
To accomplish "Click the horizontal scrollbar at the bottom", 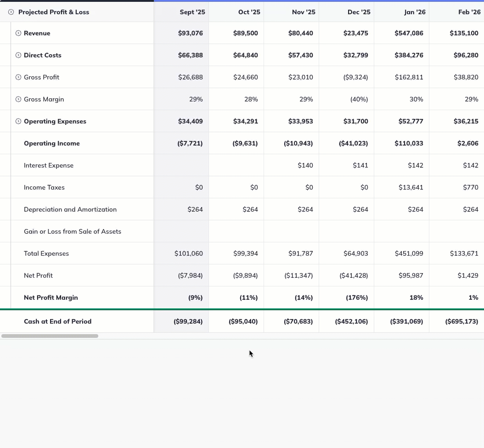I will point(51,336).
